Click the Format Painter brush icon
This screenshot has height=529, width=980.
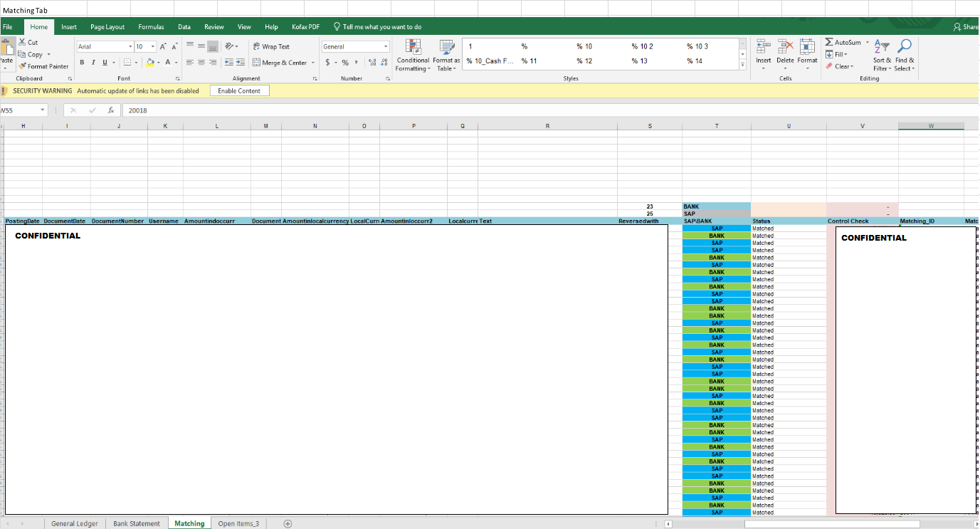pyautogui.click(x=23, y=66)
